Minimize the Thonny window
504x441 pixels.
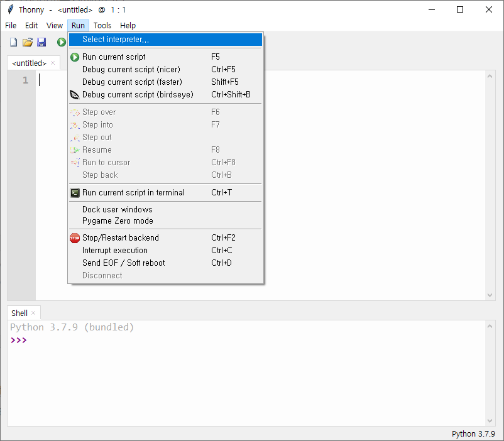tap(432, 9)
